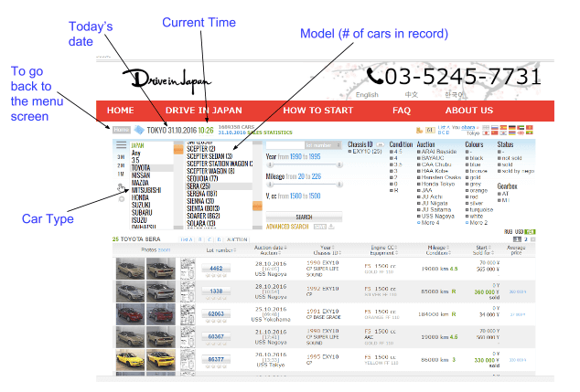Click the hand pointer icon under 1M
The width and height of the screenshot is (580, 392).
pos(122,187)
